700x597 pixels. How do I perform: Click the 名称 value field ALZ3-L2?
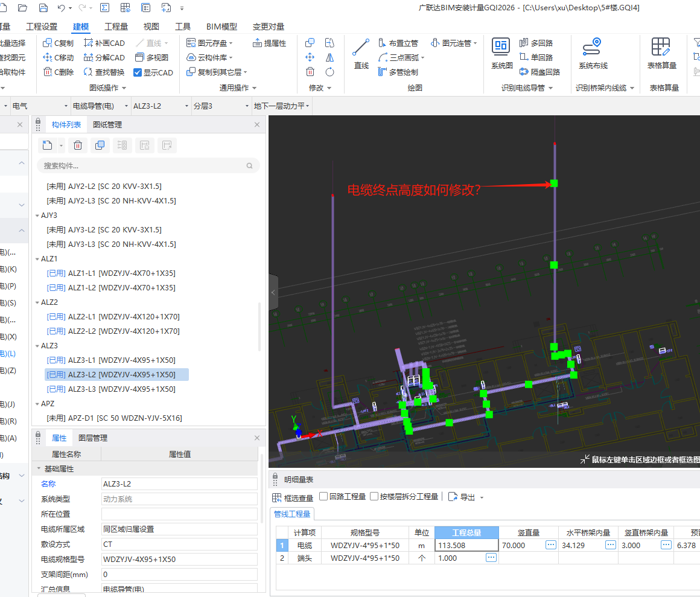(x=179, y=484)
